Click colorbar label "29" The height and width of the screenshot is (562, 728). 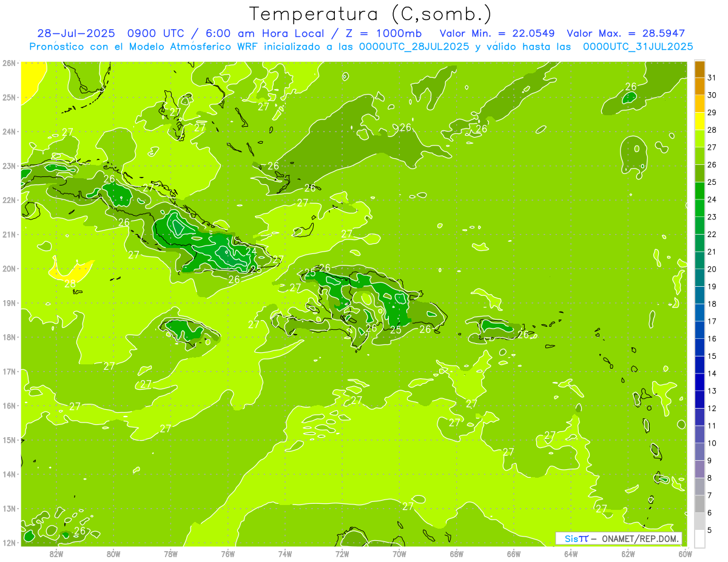712,112
